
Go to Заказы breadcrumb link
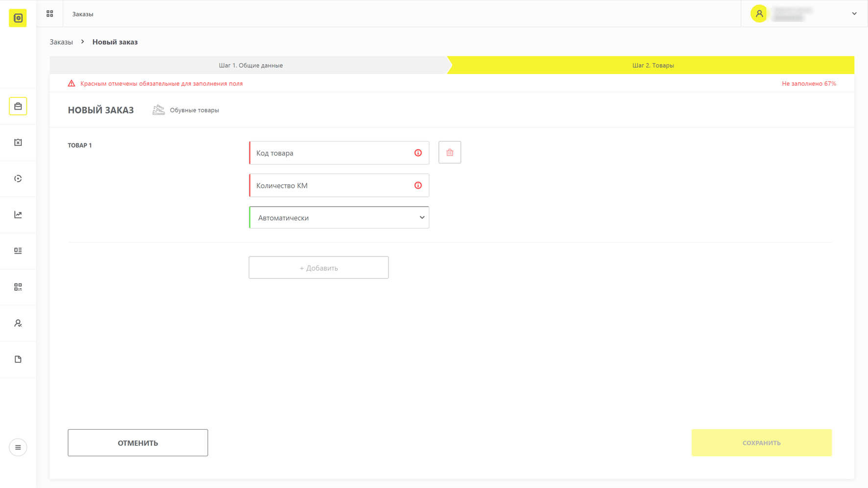pyautogui.click(x=61, y=42)
